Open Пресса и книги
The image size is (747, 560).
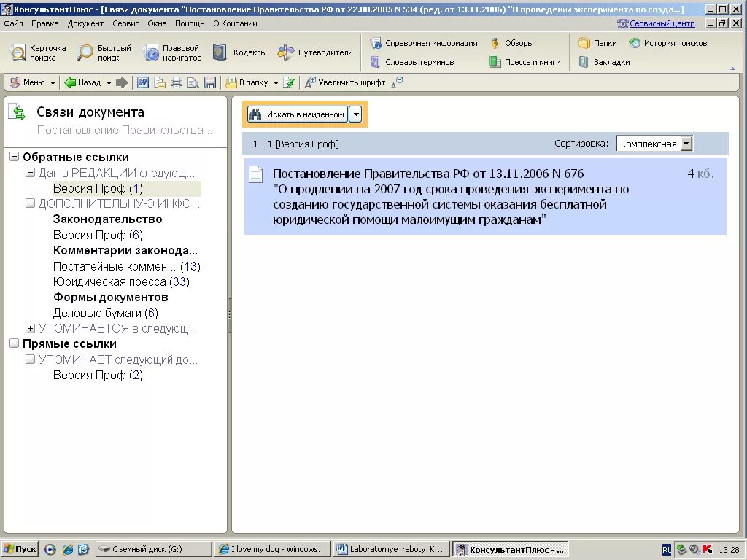(x=525, y=62)
